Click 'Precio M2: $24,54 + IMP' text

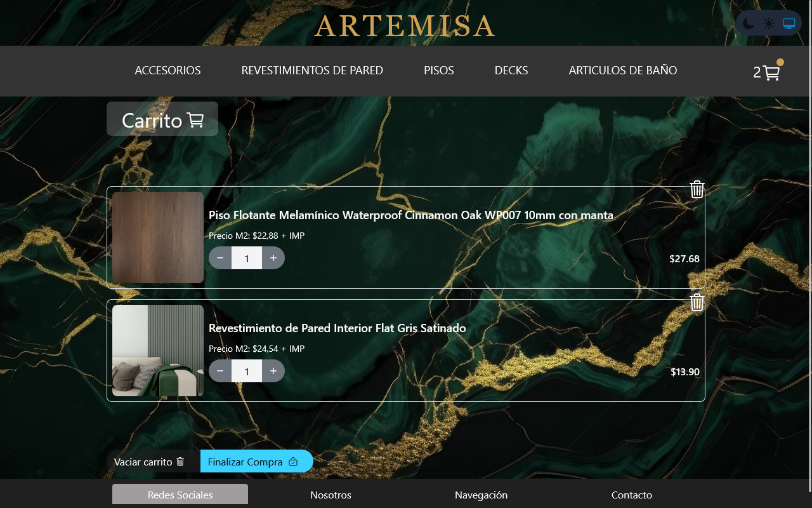[x=257, y=349]
